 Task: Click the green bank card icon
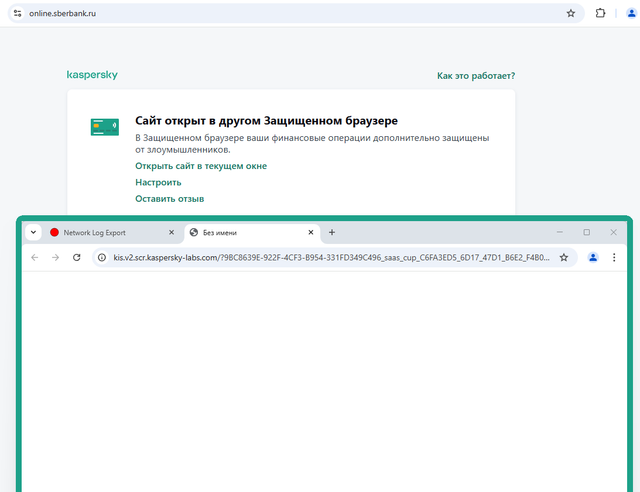[x=104, y=127]
